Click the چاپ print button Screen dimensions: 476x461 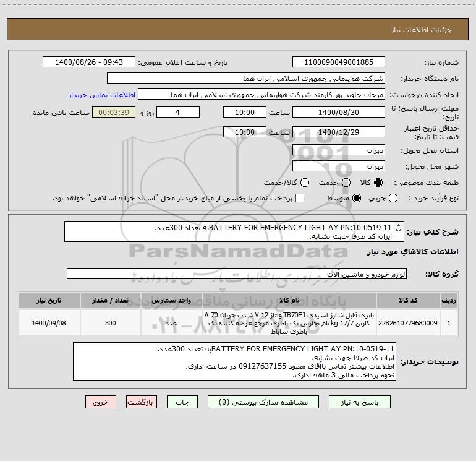tap(182, 402)
